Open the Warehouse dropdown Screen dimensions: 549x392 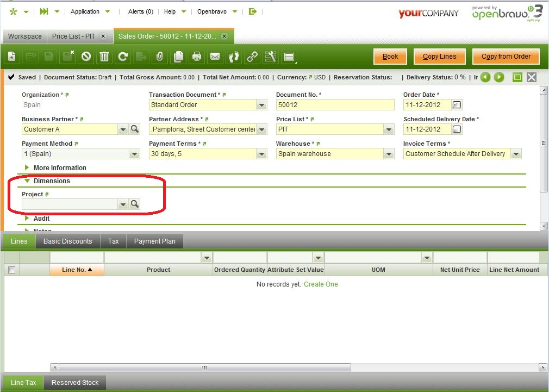point(389,154)
